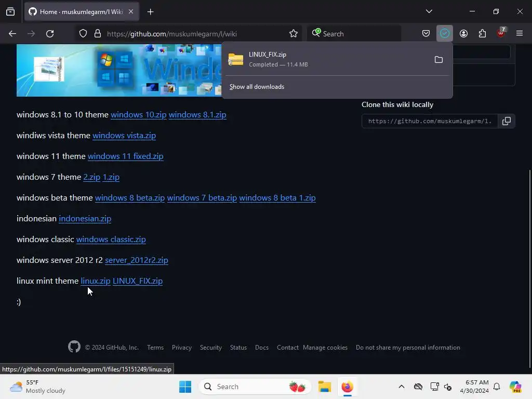Viewport: 532px width, 399px height.
Task: Open the extensions puzzle-piece icon
Action: (x=482, y=34)
